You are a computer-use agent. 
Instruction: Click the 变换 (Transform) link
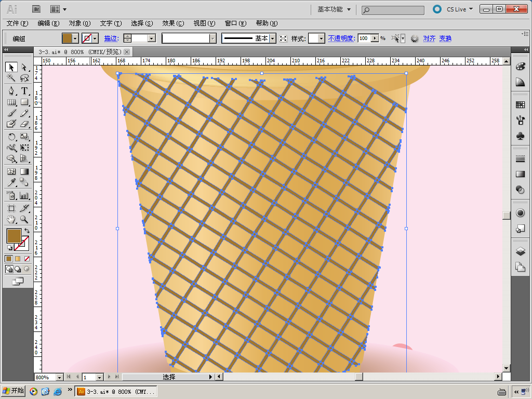[x=445, y=38]
